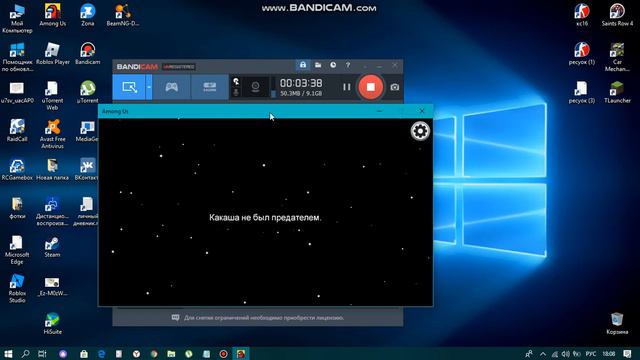Pause the Bandicam recording
This screenshot has width=640, height=360.
pos(347,87)
